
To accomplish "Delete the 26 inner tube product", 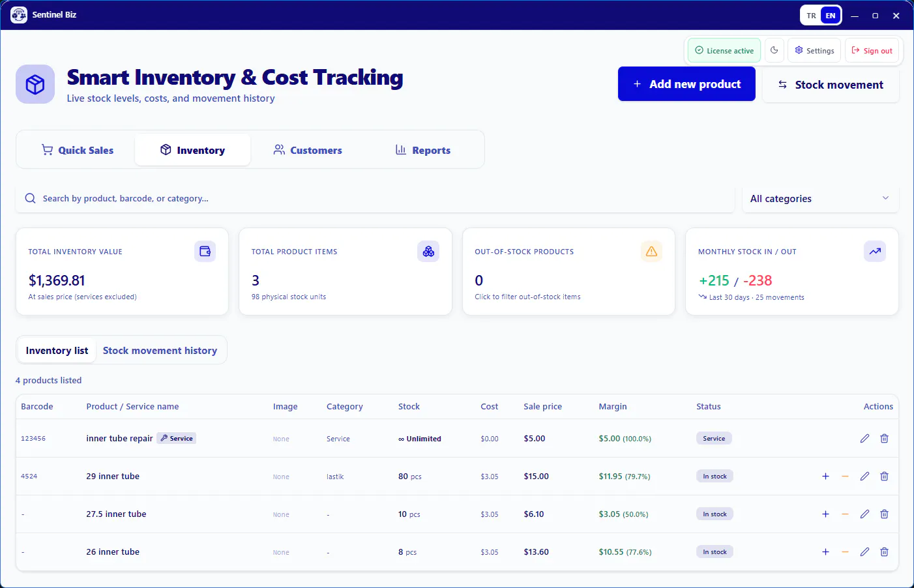I will coord(884,552).
